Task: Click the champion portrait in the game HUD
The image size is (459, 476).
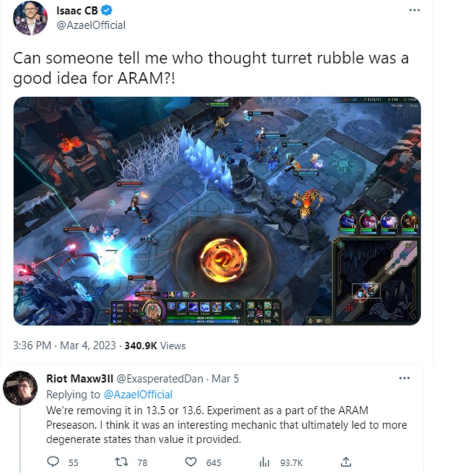Action: 153,311
